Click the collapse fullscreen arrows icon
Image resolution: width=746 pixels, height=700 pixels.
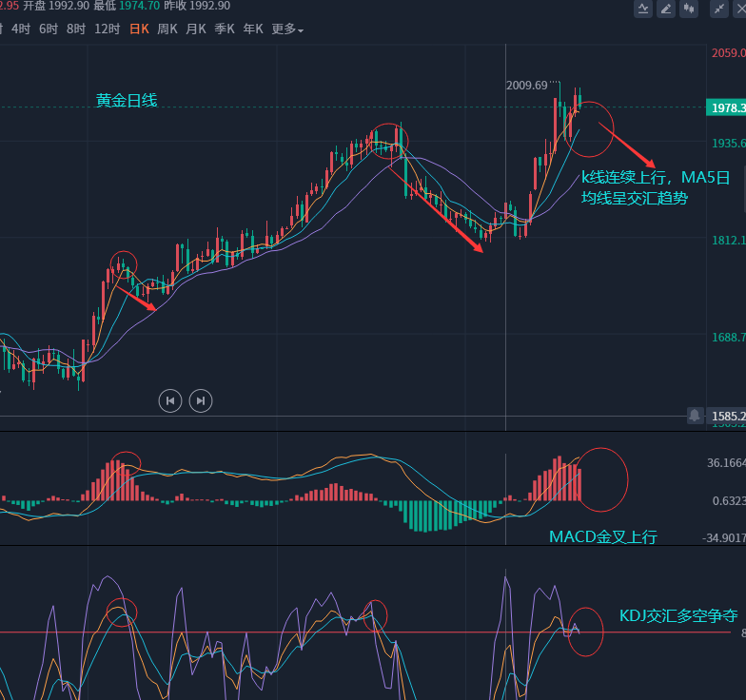[x=717, y=9]
